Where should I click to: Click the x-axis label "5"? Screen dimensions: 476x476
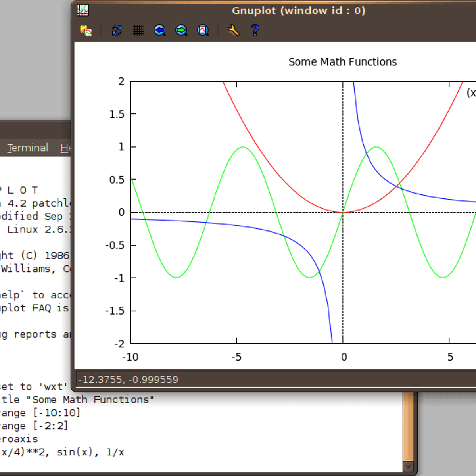pyautogui.click(x=450, y=357)
